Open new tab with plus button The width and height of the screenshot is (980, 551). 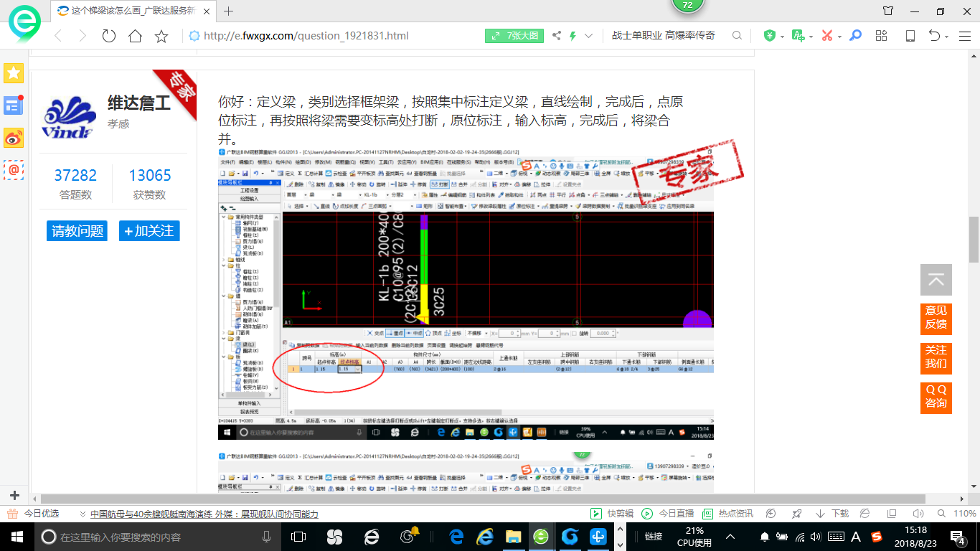click(229, 11)
